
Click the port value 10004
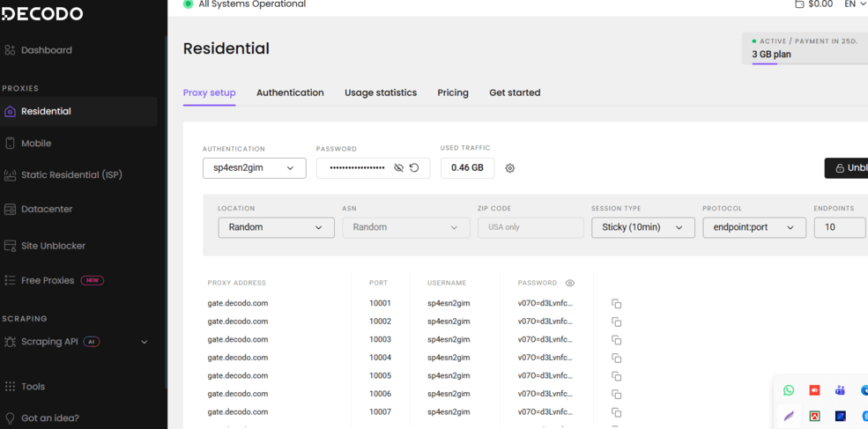(x=381, y=358)
